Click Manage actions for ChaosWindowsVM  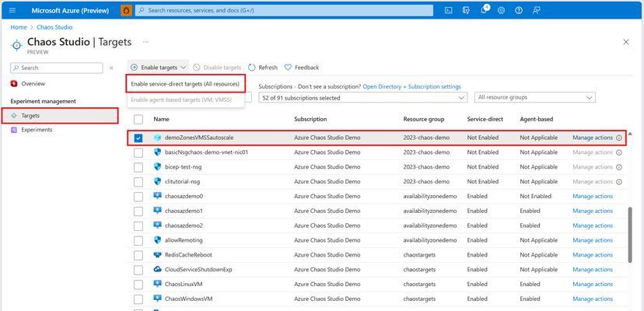(593, 299)
